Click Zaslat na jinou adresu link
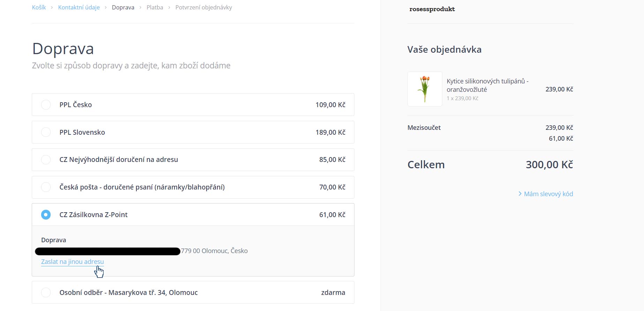This screenshot has width=644, height=311. pos(73,262)
